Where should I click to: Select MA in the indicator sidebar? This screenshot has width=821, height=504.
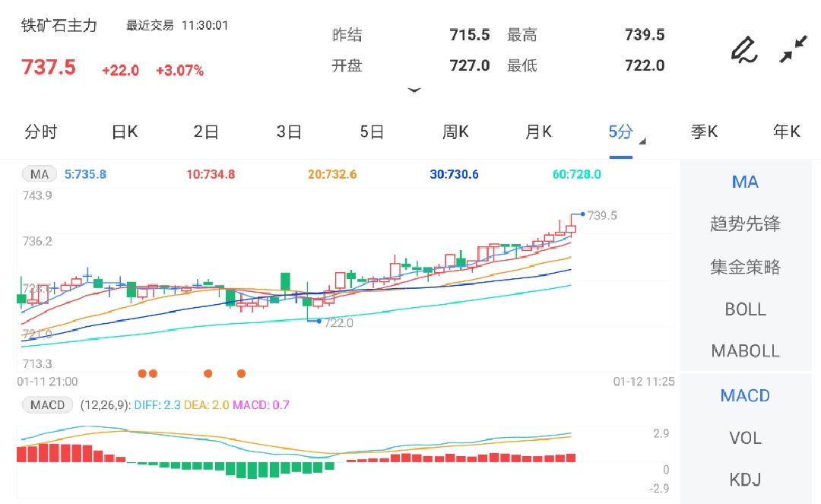(x=745, y=182)
